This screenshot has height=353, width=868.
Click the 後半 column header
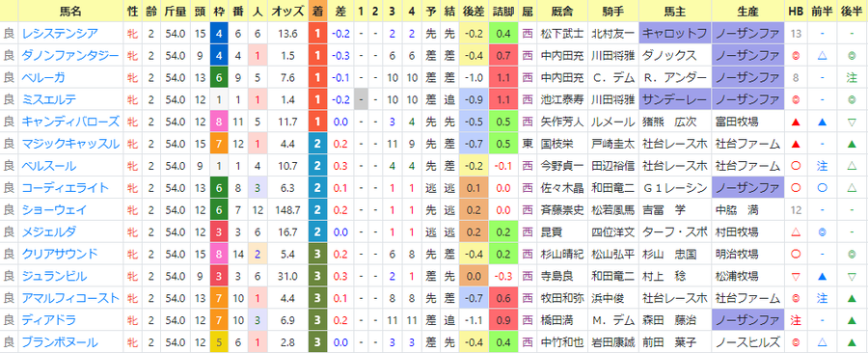tap(852, 11)
